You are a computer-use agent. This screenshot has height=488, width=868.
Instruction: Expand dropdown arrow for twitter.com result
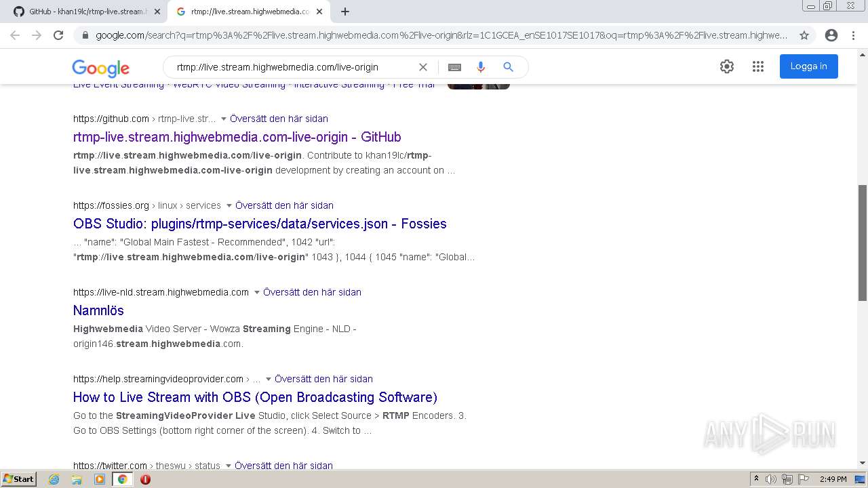pyautogui.click(x=229, y=466)
